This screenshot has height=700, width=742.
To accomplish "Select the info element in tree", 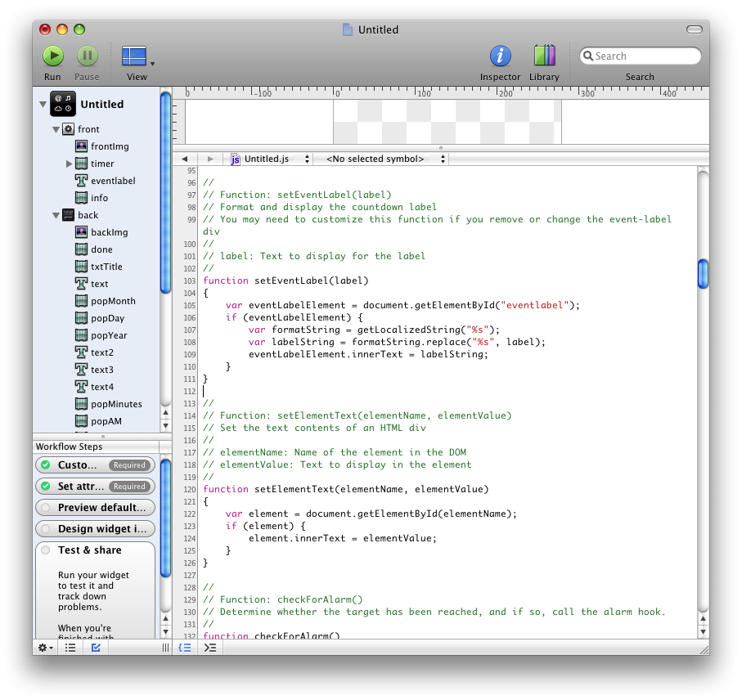I will pyautogui.click(x=92, y=198).
